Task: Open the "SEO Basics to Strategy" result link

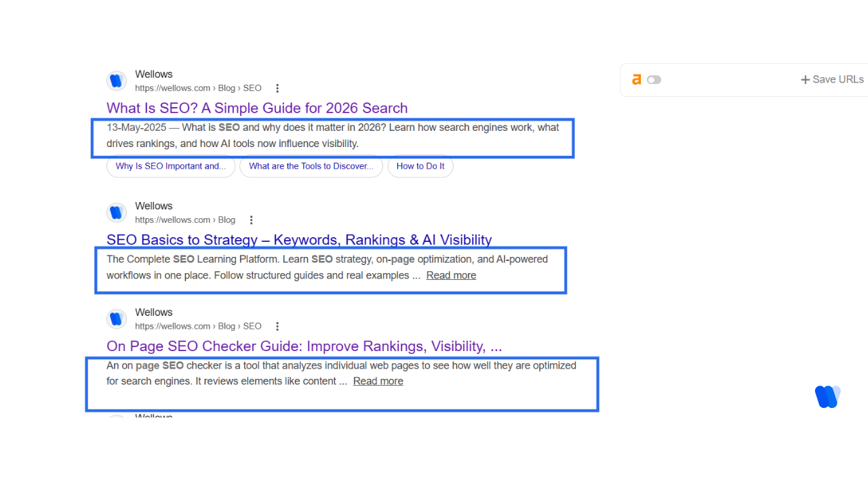Action: pyautogui.click(x=299, y=239)
